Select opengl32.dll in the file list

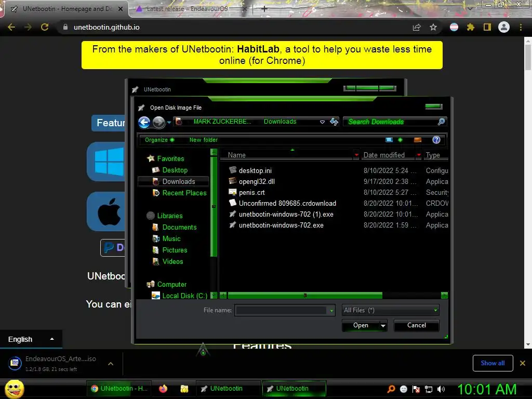click(x=257, y=181)
